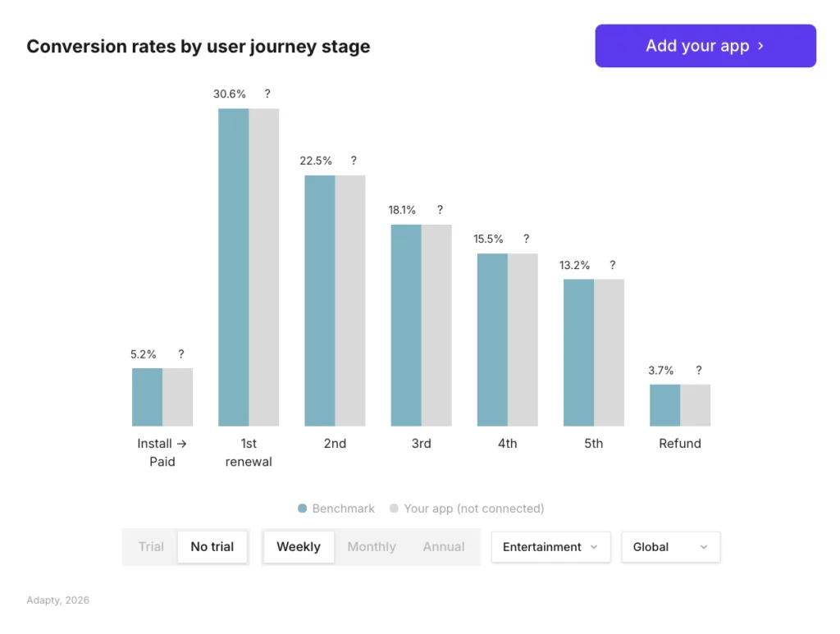This screenshot has width=840, height=634.
Task: Click the gray legend dot for Your app
Action: [x=394, y=509]
